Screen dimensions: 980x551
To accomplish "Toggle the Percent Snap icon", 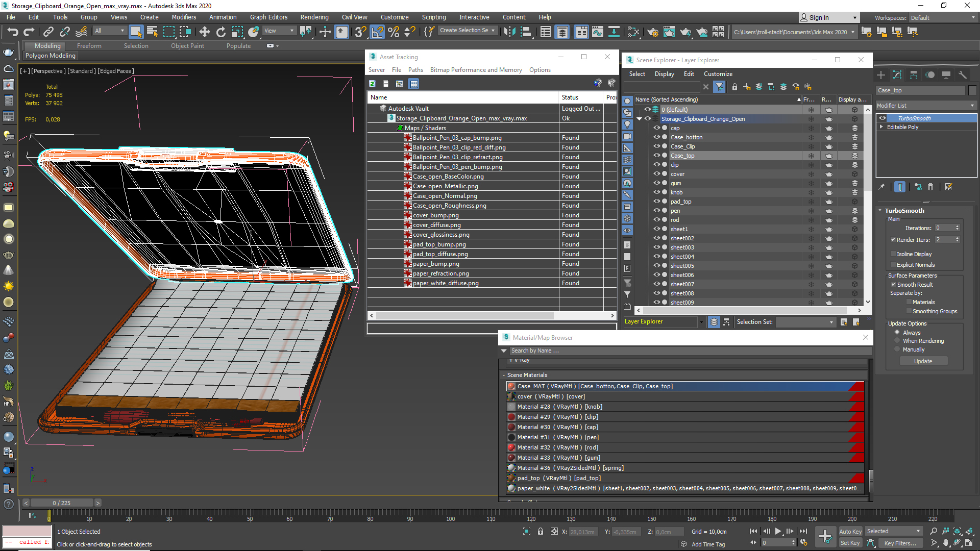I will pyautogui.click(x=394, y=32).
